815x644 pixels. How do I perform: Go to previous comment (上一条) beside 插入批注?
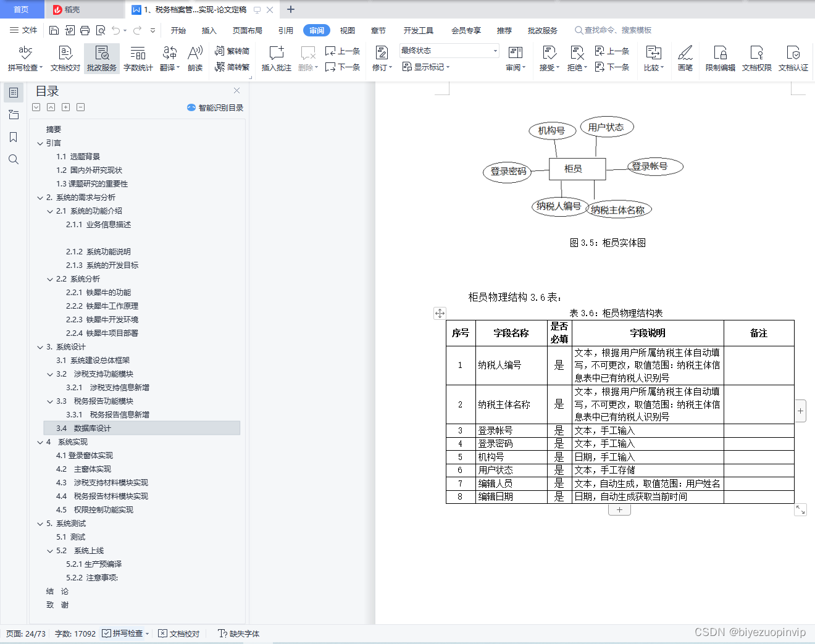(x=343, y=51)
